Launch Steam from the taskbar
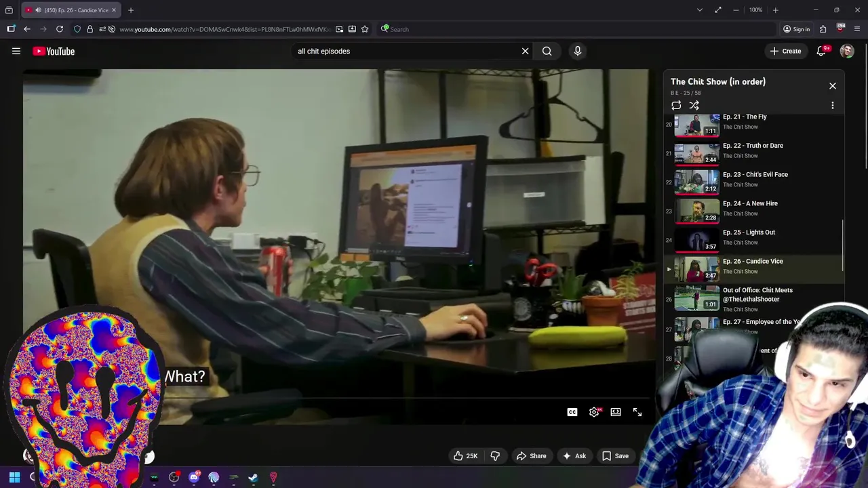Screen dimensions: 868x488 [253, 478]
